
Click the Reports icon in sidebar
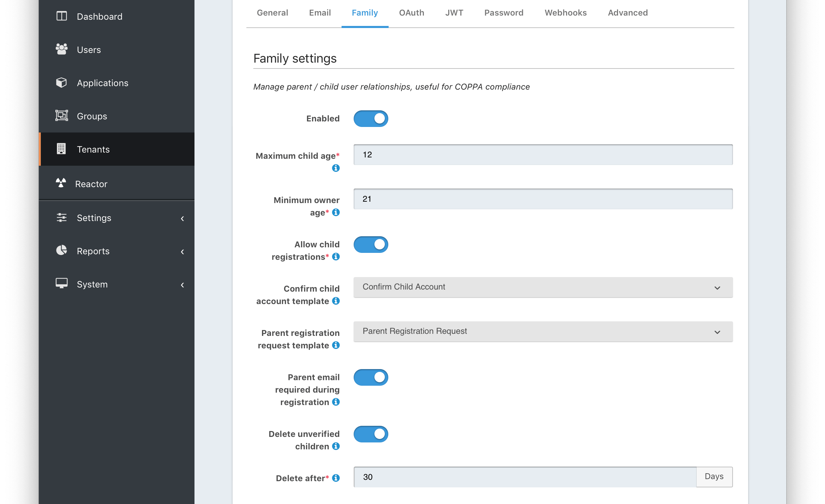[x=62, y=251]
